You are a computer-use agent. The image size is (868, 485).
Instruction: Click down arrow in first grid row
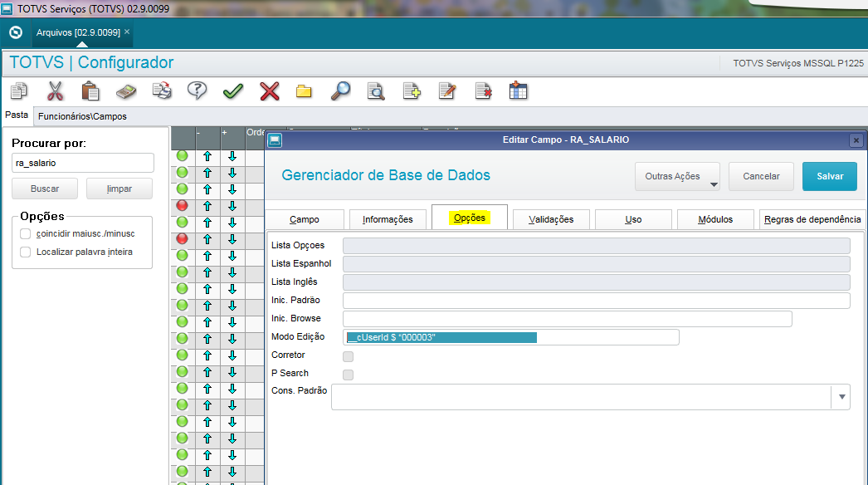(232, 157)
